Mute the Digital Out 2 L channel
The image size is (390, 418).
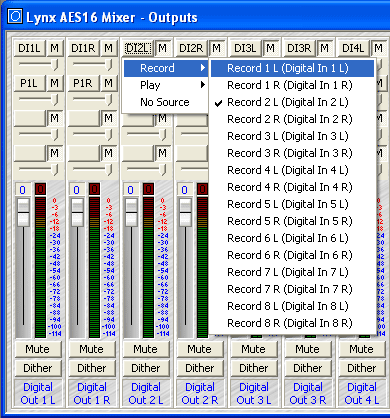pos(146,349)
